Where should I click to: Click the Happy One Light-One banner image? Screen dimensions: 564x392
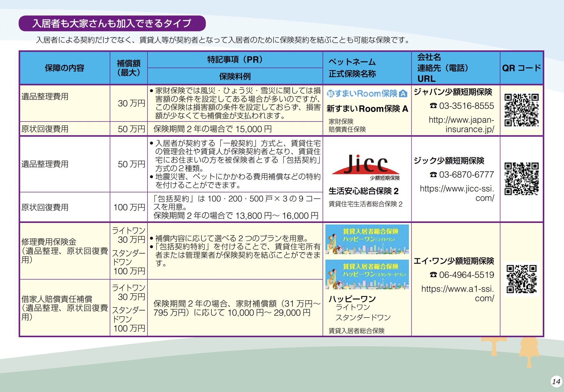(367, 239)
